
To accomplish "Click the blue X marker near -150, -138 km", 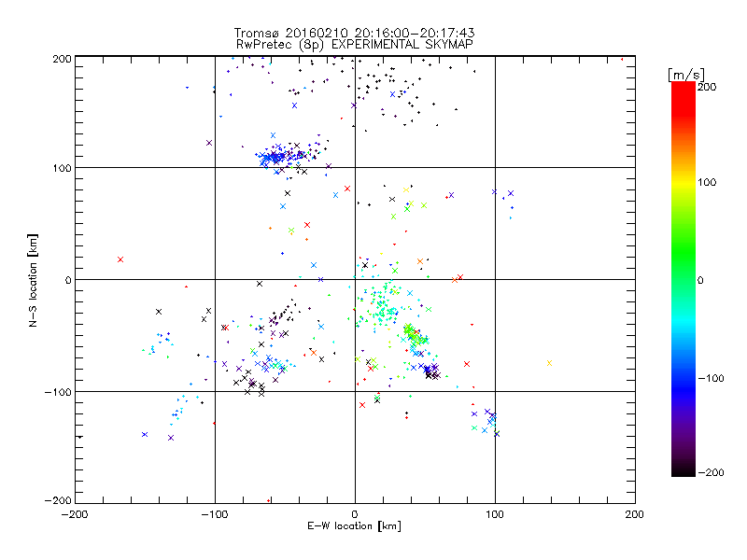I will pyautogui.click(x=145, y=434).
